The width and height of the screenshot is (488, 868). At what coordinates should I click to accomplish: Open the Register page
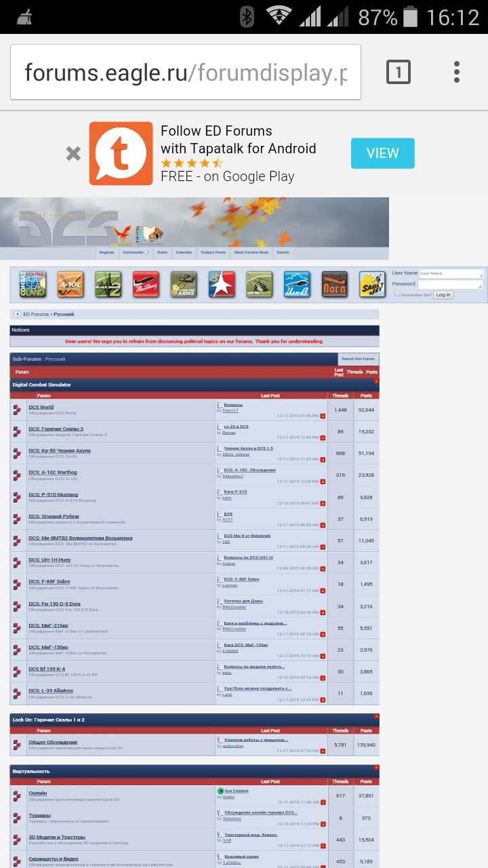pyautogui.click(x=107, y=252)
